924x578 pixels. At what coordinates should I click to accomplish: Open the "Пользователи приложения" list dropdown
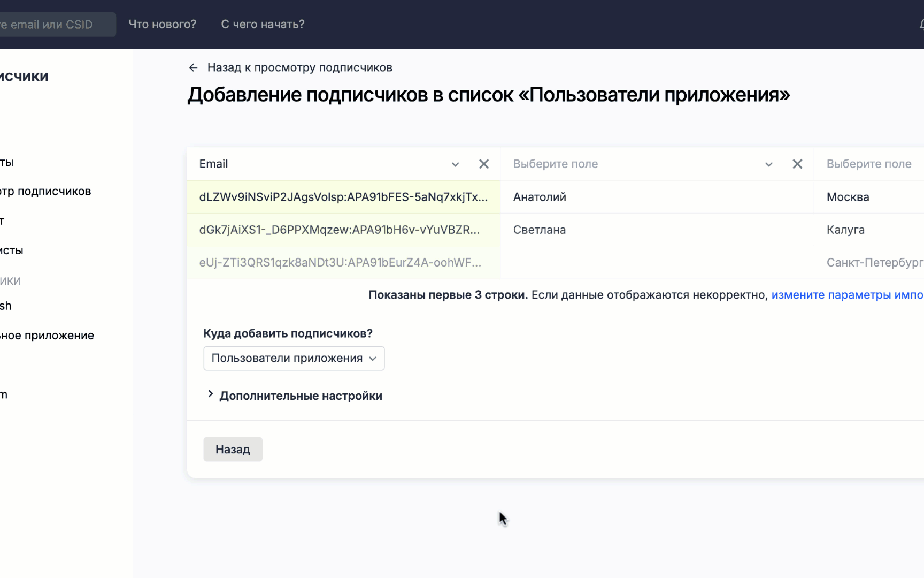point(294,359)
